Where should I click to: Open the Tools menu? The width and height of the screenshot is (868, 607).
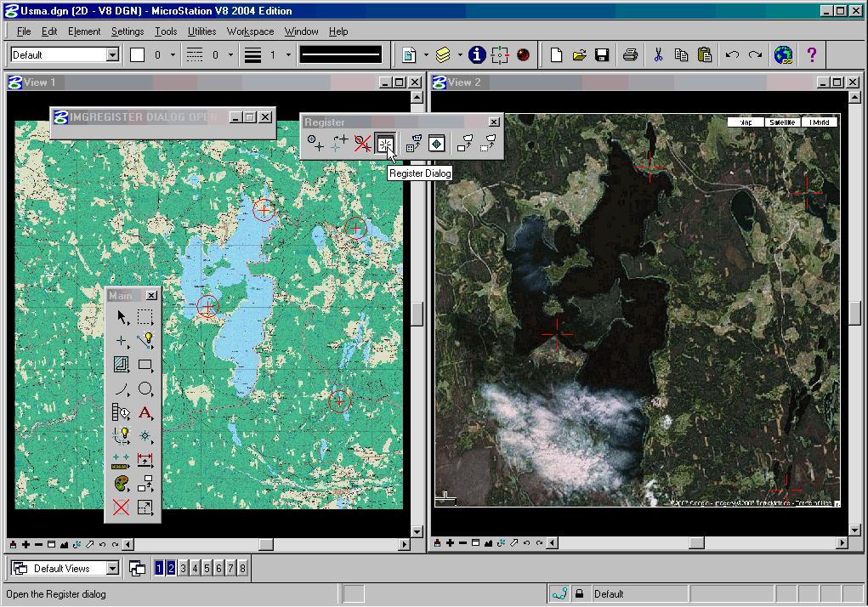tap(166, 31)
